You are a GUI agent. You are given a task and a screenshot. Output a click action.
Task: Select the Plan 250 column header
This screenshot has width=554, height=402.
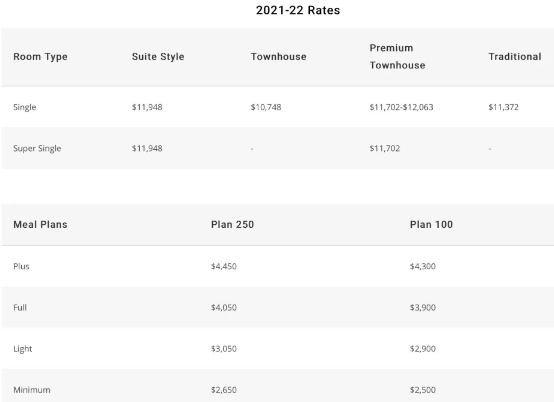(232, 225)
